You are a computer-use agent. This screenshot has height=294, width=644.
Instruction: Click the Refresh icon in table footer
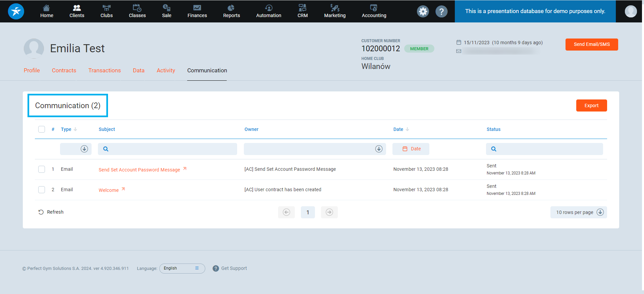pyautogui.click(x=41, y=212)
